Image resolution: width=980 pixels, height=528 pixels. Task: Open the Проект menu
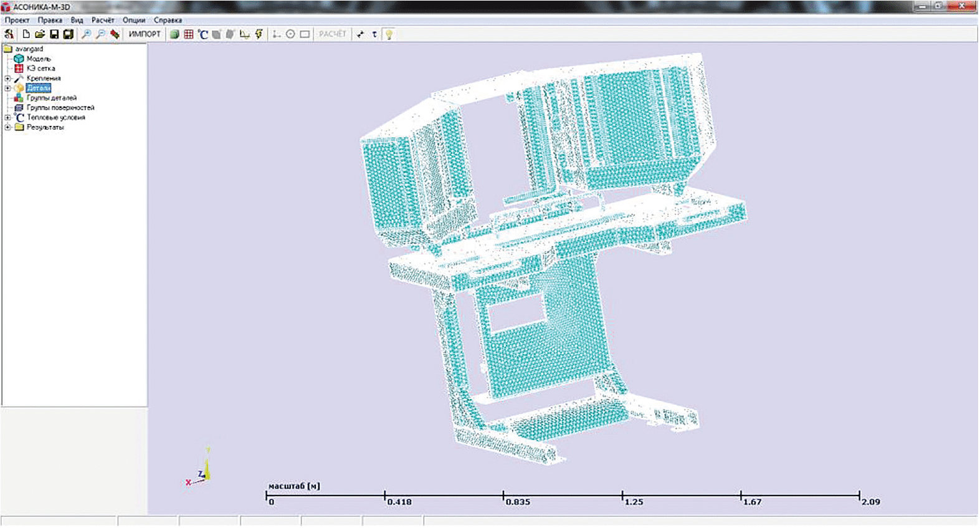[x=17, y=20]
